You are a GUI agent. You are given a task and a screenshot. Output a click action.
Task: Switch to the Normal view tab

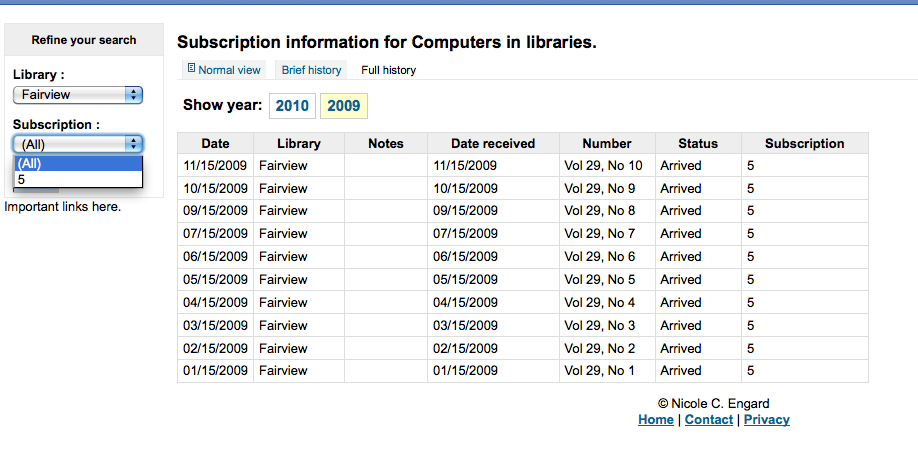(229, 70)
